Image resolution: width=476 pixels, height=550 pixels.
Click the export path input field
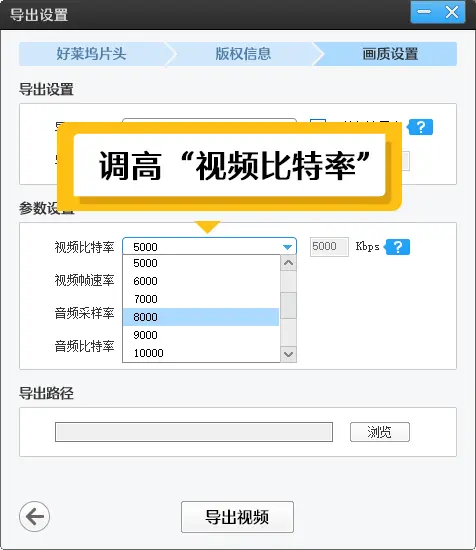pyautogui.click(x=194, y=432)
